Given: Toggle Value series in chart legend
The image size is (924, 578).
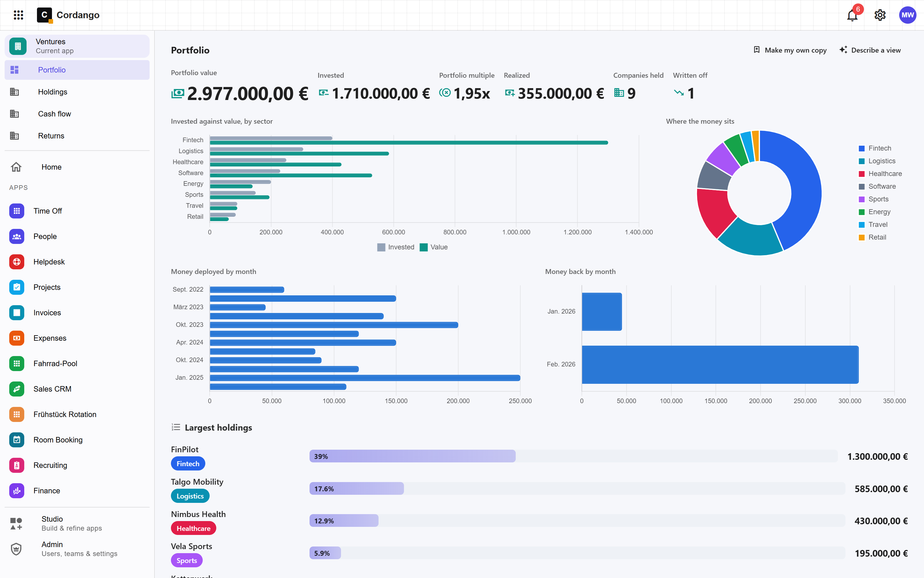Looking at the screenshot, I should point(433,247).
